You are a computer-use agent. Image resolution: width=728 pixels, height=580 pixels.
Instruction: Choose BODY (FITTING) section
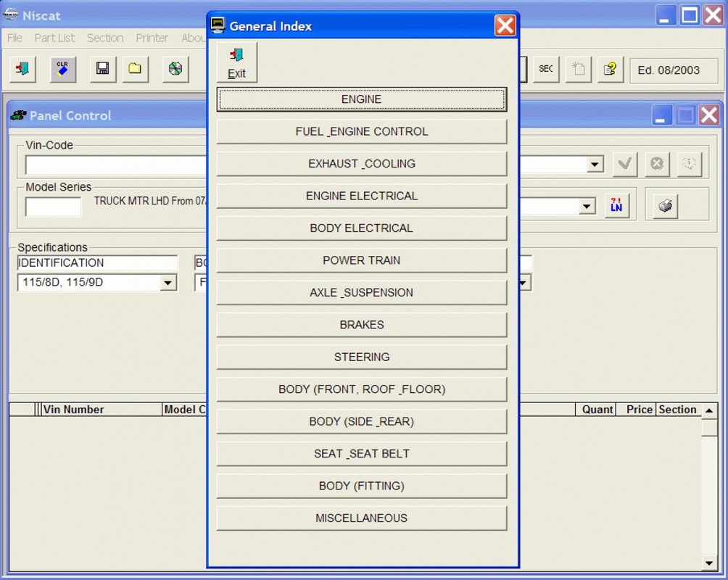pyautogui.click(x=362, y=486)
